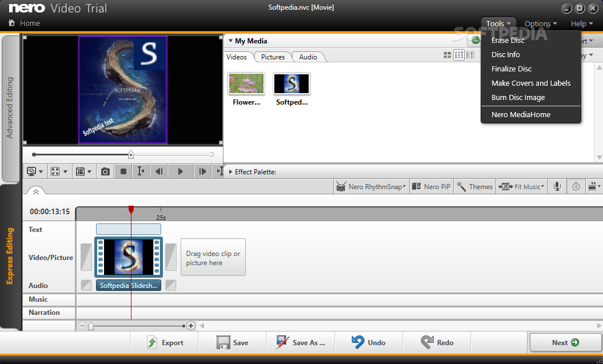The height and width of the screenshot is (364, 603).
Task: Open the Options menu
Action: pyautogui.click(x=541, y=24)
